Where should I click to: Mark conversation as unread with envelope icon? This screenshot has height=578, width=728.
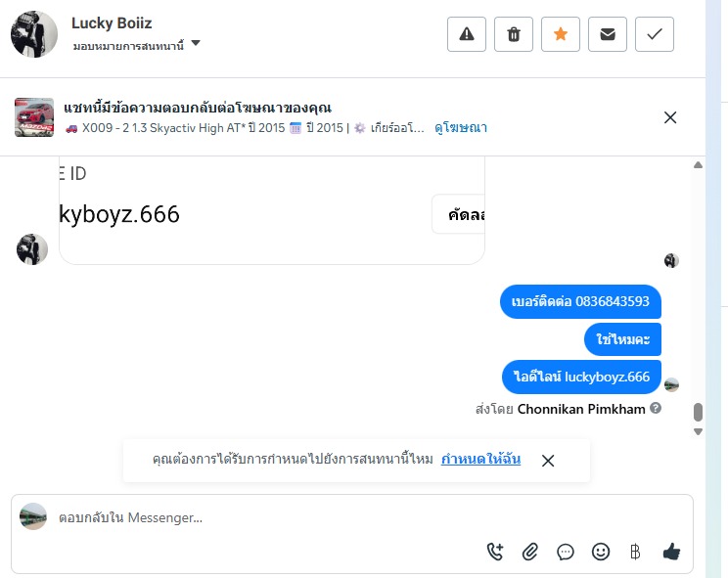(608, 34)
